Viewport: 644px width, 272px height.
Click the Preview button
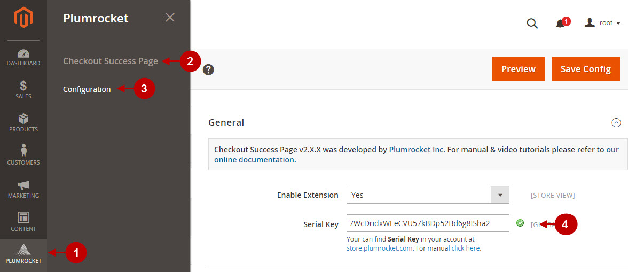point(519,69)
